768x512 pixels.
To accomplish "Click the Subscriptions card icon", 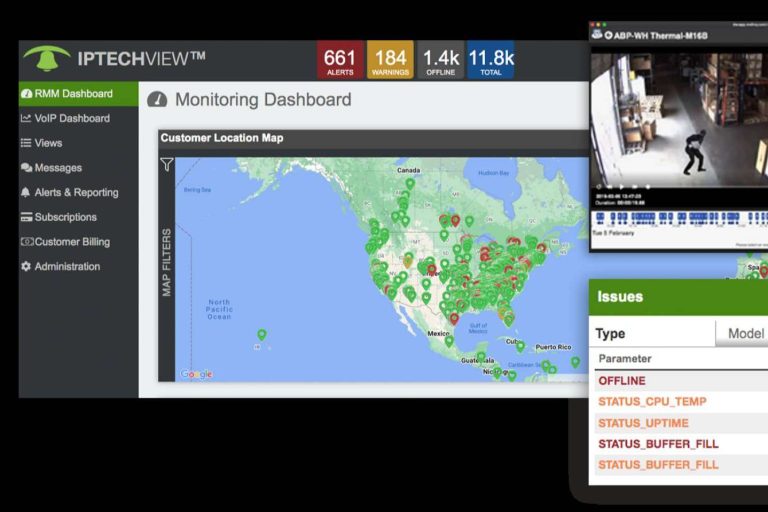I will pyautogui.click(x=26, y=217).
